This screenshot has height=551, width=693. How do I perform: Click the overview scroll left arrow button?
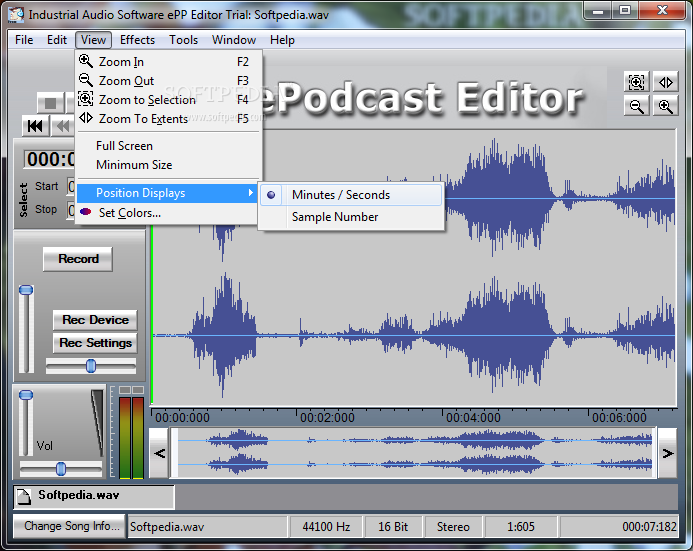pyautogui.click(x=160, y=453)
